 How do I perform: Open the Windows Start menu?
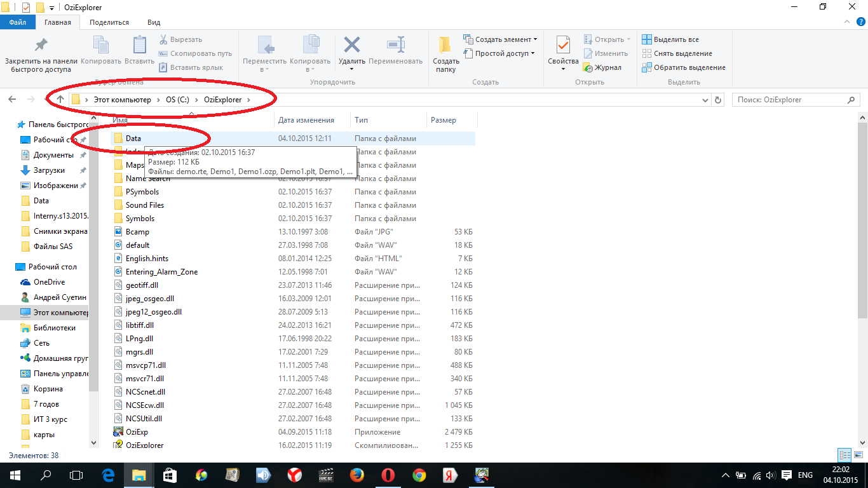click(x=15, y=475)
